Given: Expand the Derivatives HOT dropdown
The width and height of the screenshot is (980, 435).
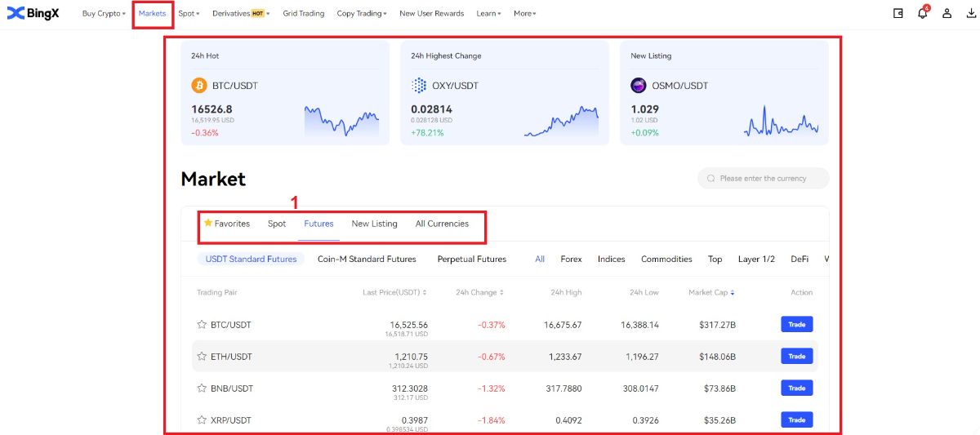Looking at the screenshot, I should click(241, 14).
